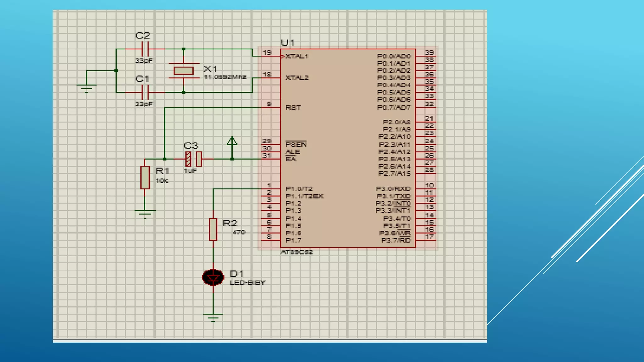Click the D1 LED symbol
This screenshot has width=644, height=362.
[213, 277]
